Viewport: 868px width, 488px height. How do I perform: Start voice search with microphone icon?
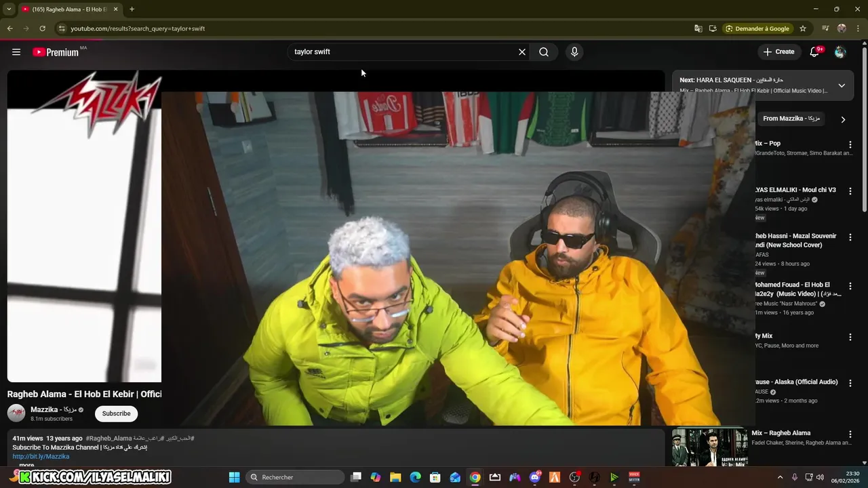[x=574, y=52]
